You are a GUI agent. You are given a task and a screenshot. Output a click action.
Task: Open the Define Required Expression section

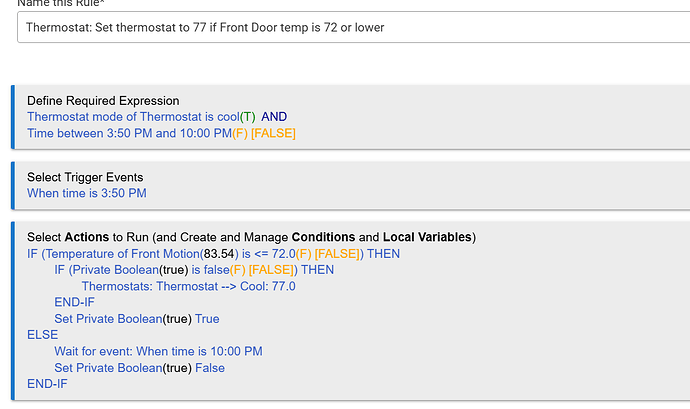point(103,101)
